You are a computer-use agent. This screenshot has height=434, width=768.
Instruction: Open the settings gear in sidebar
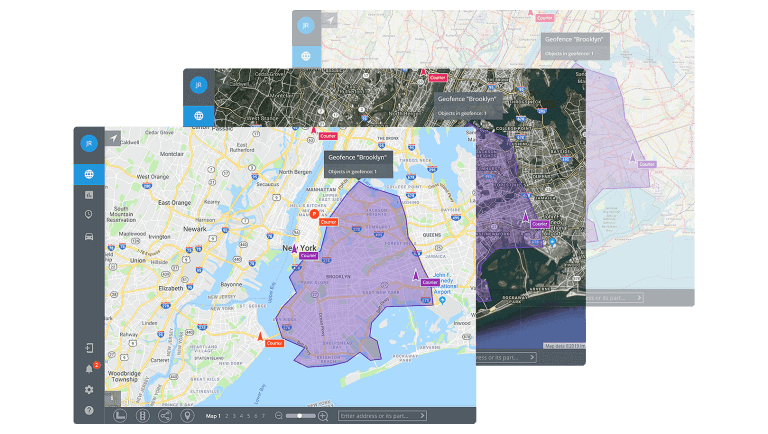(x=88, y=390)
